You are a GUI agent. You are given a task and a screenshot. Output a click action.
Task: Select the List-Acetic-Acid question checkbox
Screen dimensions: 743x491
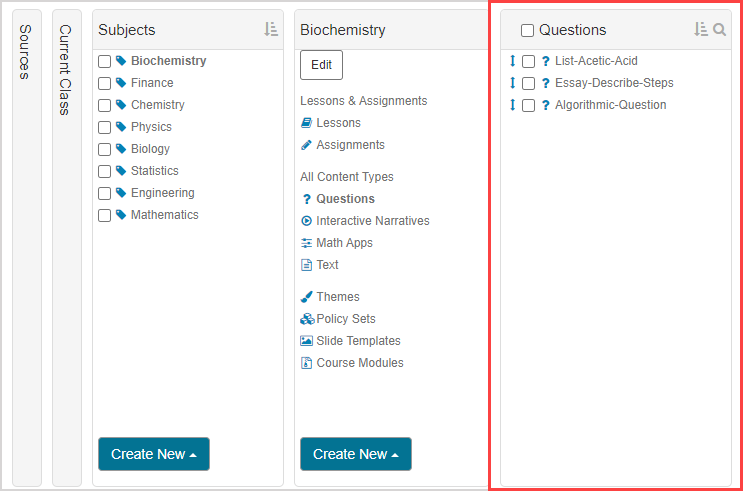coord(529,62)
